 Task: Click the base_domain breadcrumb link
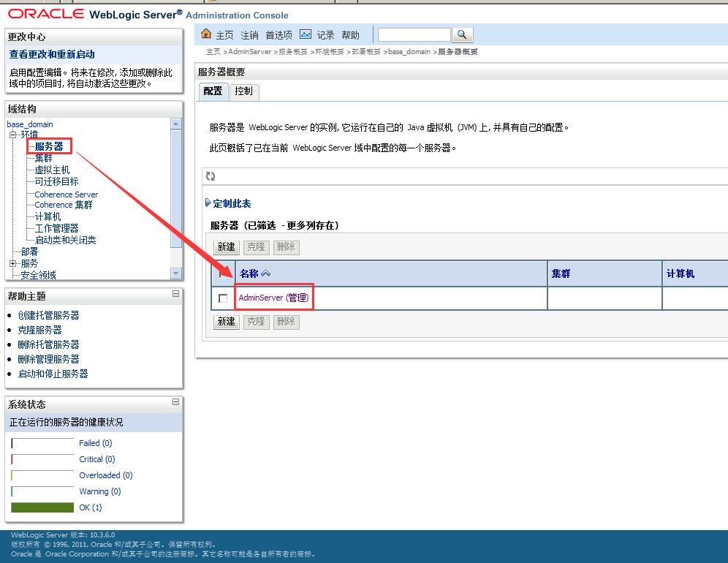click(409, 52)
